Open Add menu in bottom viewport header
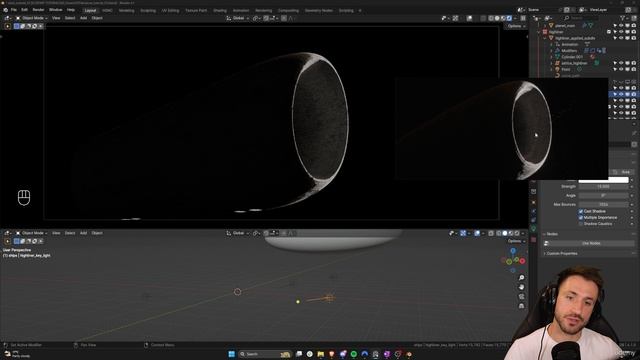640x360 pixels. point(83,233)
